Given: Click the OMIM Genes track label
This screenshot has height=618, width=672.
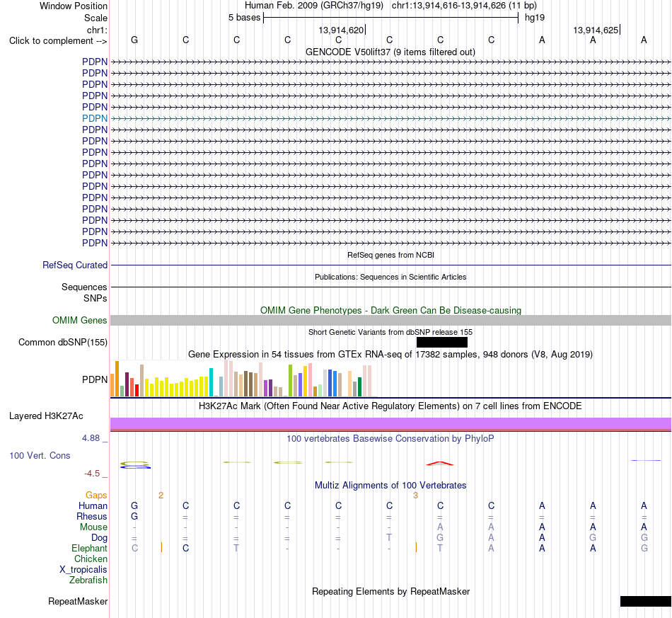Looking at the screenshot, I should 80,321.
